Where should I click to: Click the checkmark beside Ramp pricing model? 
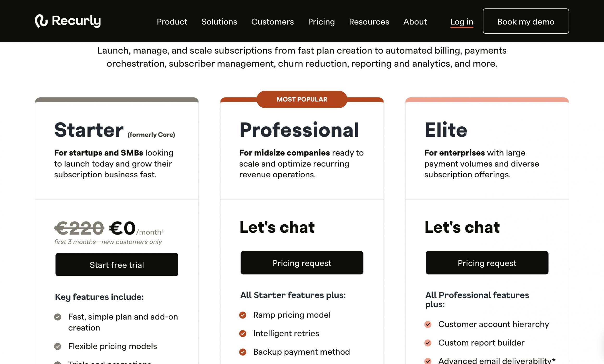tap(243, 315)
